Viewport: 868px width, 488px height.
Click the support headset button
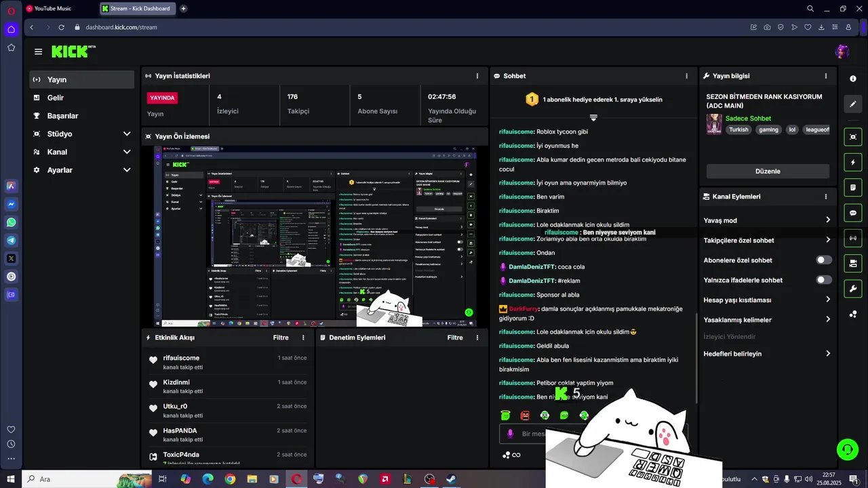tap(846, 449)
